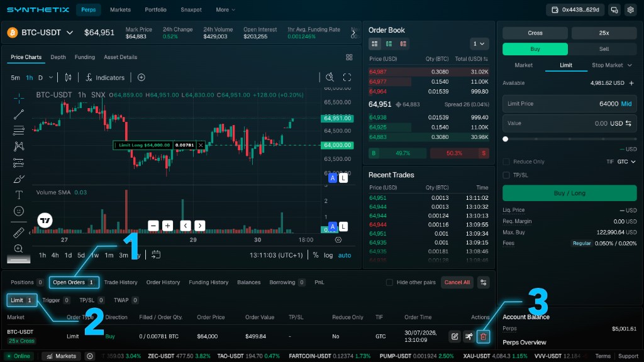
Task: Show both sides order book view
Action: coord(375,43)
